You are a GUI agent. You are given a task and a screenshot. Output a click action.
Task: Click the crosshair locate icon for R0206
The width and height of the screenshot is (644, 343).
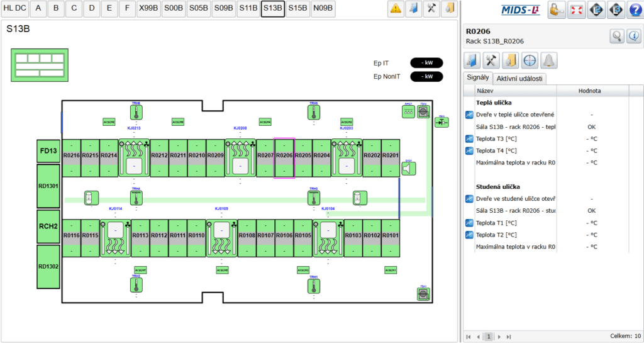tap(530, 60)
